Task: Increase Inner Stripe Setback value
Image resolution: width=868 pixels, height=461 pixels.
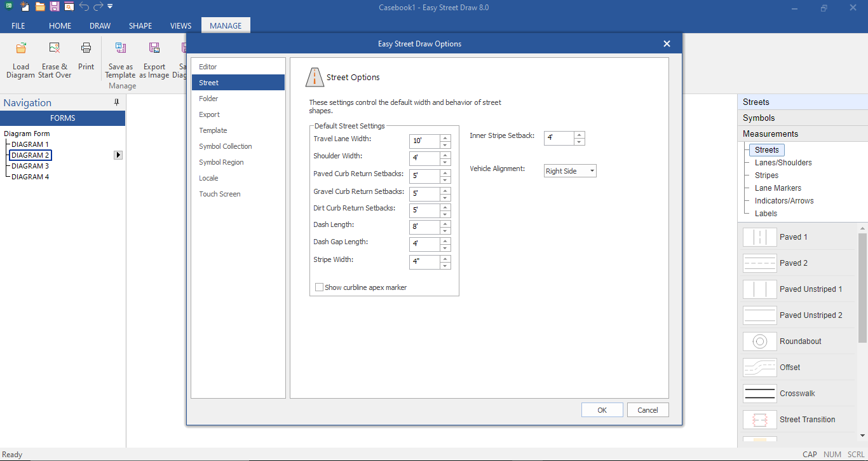Action: tap(580, 134)
